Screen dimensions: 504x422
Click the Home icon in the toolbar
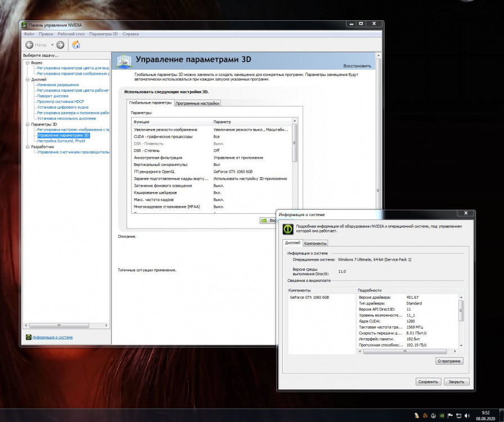76,44
